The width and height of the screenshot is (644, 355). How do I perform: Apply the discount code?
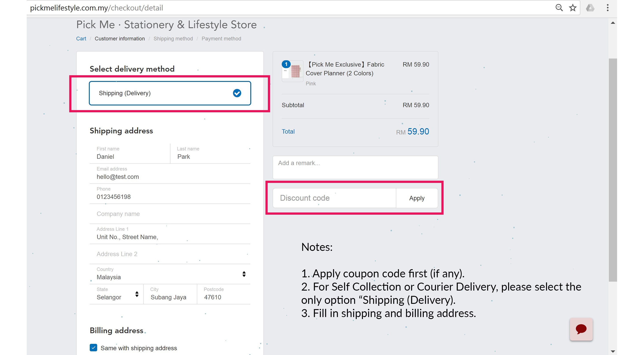pos(417,198)
